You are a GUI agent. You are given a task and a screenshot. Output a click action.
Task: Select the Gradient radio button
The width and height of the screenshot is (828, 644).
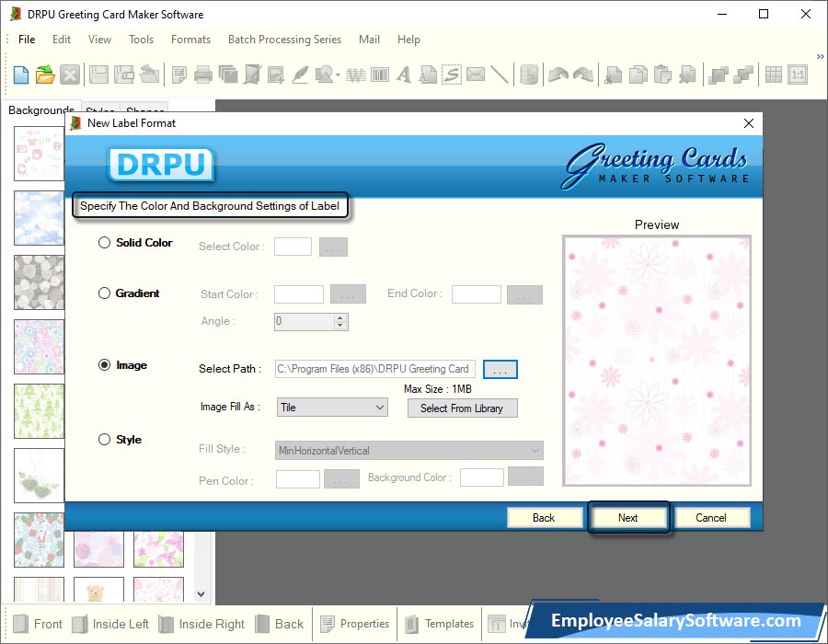(x=104, y=293)
